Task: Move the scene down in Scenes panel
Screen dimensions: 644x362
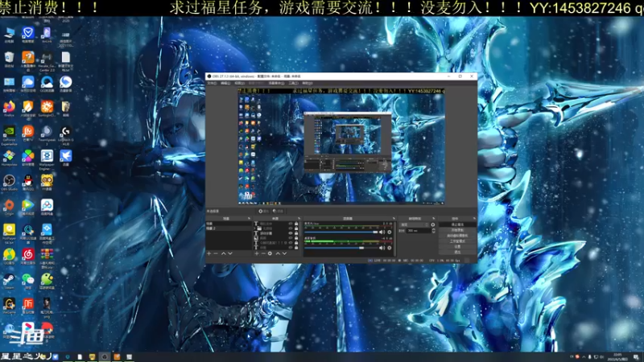Action: (230, 253)
